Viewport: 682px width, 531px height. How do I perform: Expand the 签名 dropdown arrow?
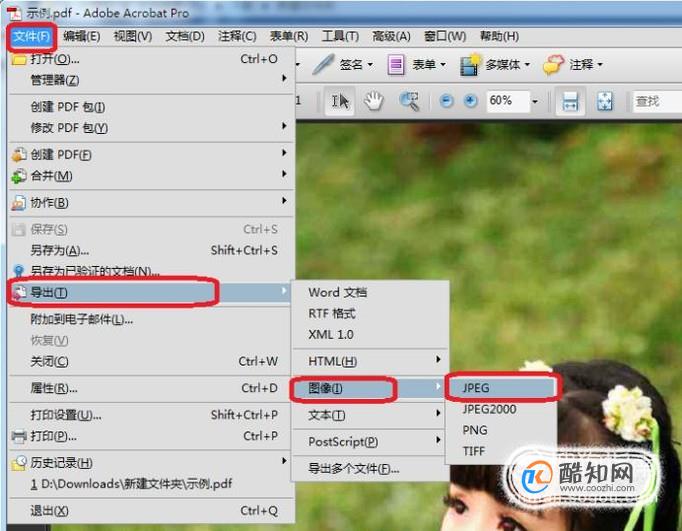[x=370, y=65]
